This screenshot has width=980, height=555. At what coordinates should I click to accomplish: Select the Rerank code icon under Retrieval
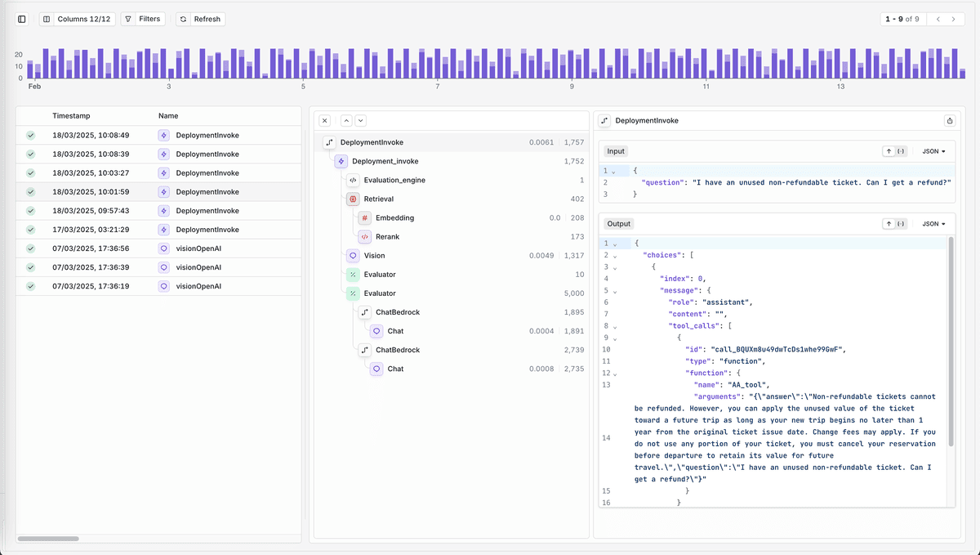pos(363,236)
